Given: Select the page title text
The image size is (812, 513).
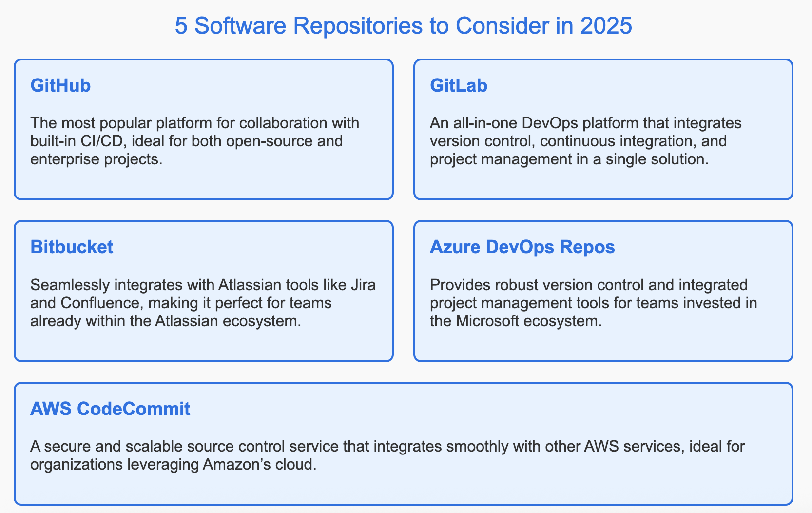Looking at the screenshot, I should coord(404,26).
